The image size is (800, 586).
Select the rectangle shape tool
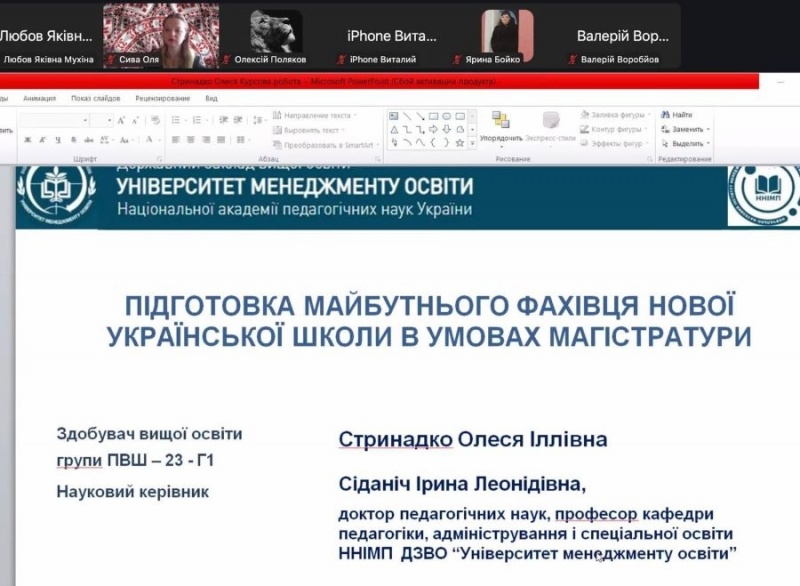click(x=433, y=116)
